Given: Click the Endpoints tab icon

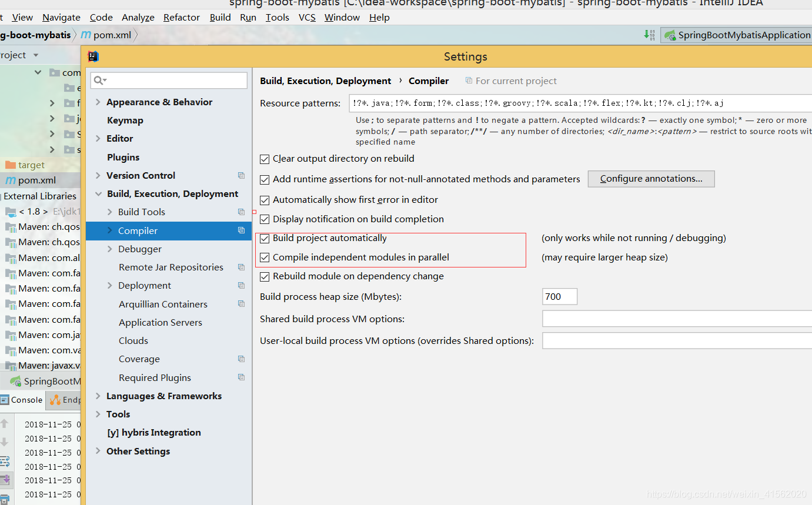Looking at the screenshot, I should pyautogui.click(x=55, y=400).
